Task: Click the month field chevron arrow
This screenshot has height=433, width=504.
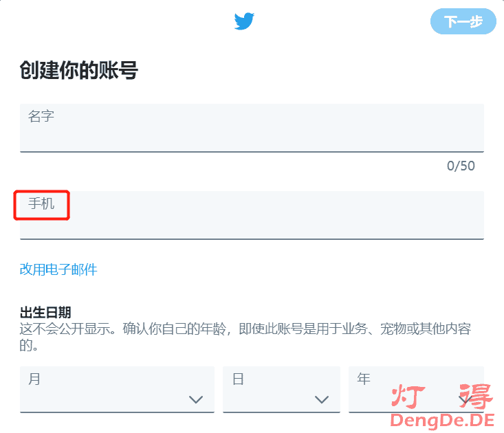Action: tap(196, 399)
